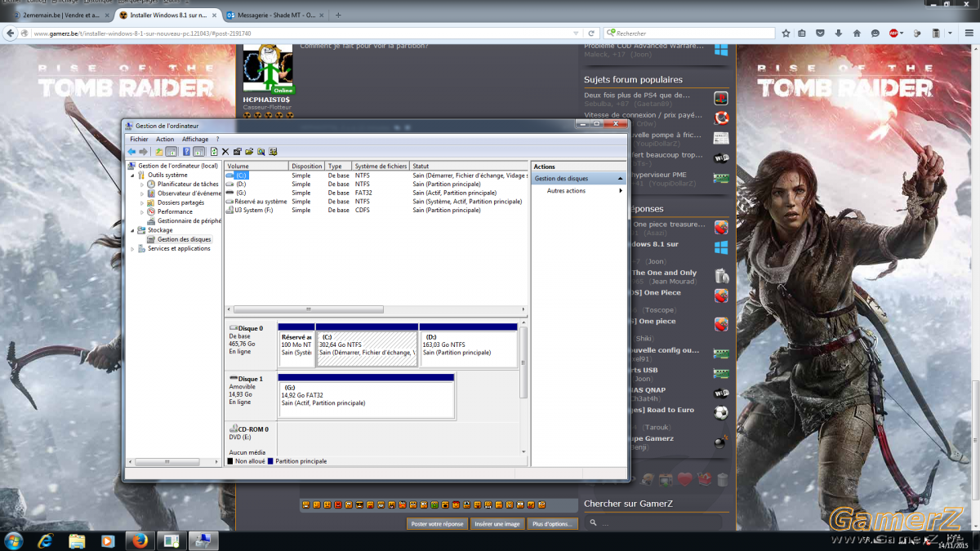Reload the page in Firefox

coord(592,33)
